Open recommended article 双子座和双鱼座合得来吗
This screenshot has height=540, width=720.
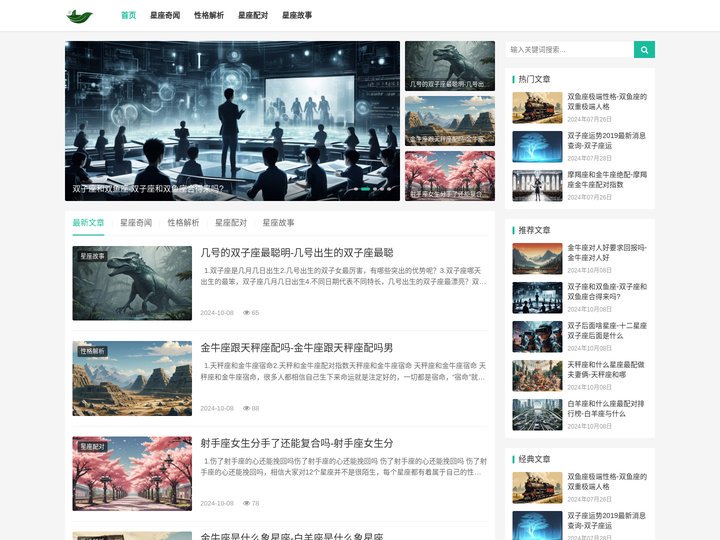pos(607,292)
